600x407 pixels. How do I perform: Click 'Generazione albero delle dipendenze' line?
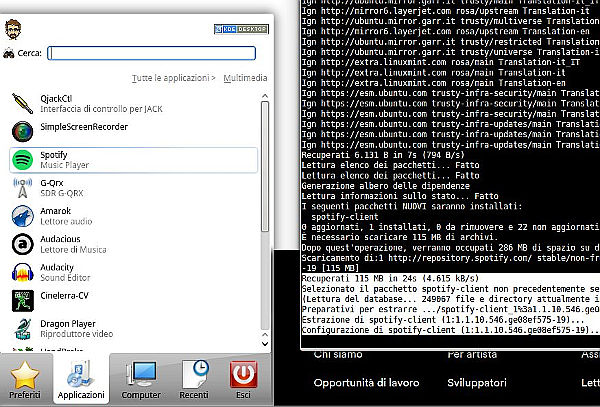click(x=386, y=186)
